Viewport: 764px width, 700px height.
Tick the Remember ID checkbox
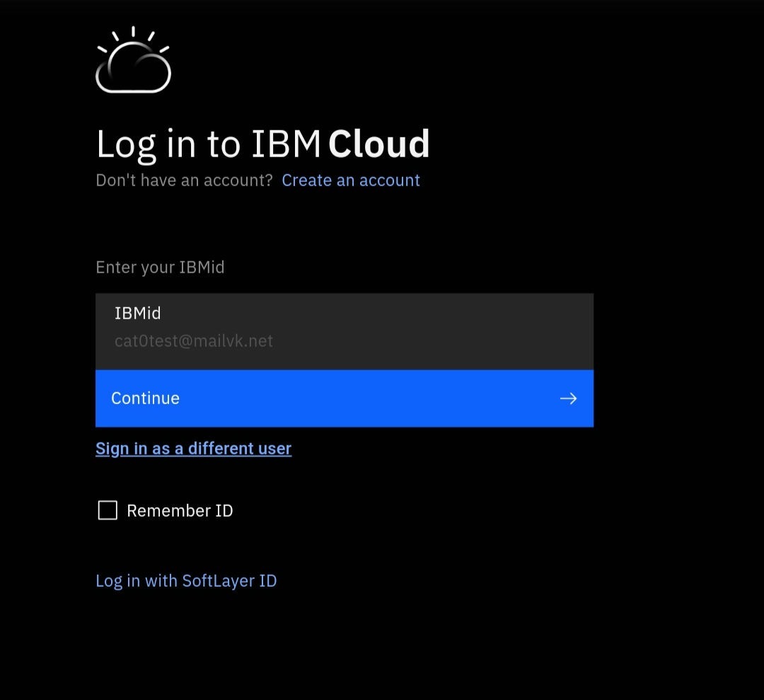(x=108, y=510)
